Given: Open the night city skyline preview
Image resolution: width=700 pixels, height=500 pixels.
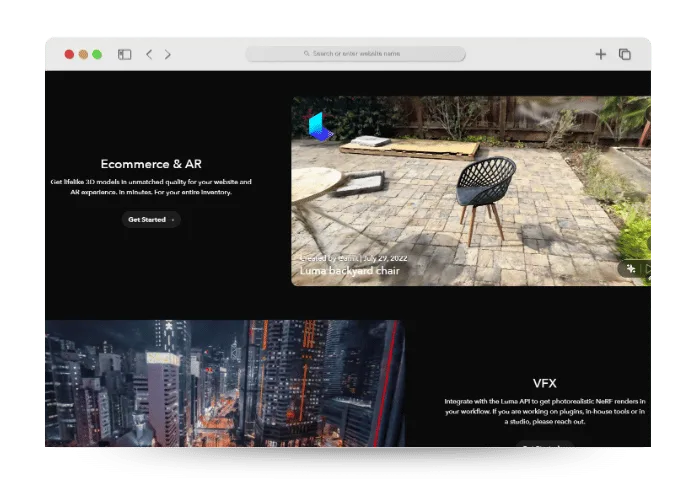Looking at the screenshot, I should (225, 383).
